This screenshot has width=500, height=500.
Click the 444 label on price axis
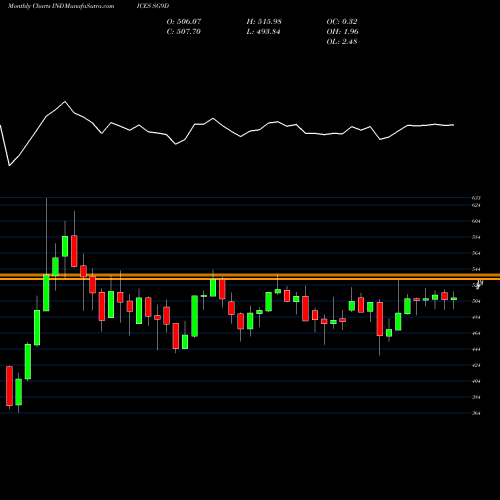476,349
